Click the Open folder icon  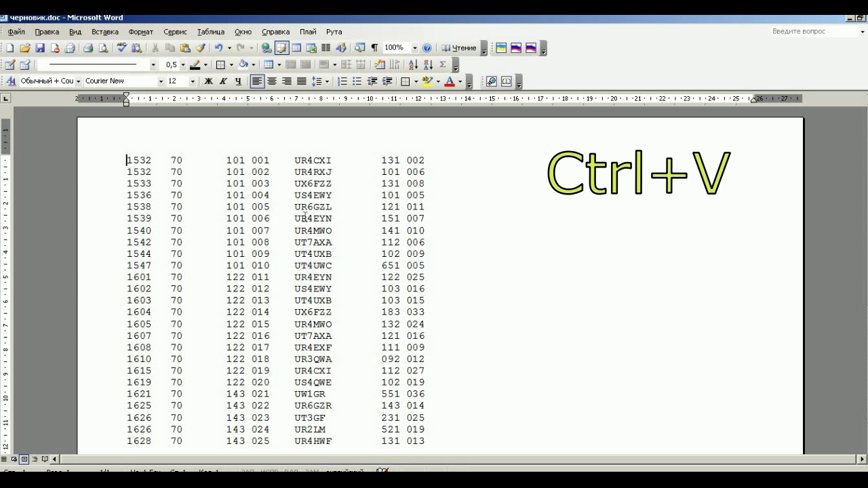point(25,48)
